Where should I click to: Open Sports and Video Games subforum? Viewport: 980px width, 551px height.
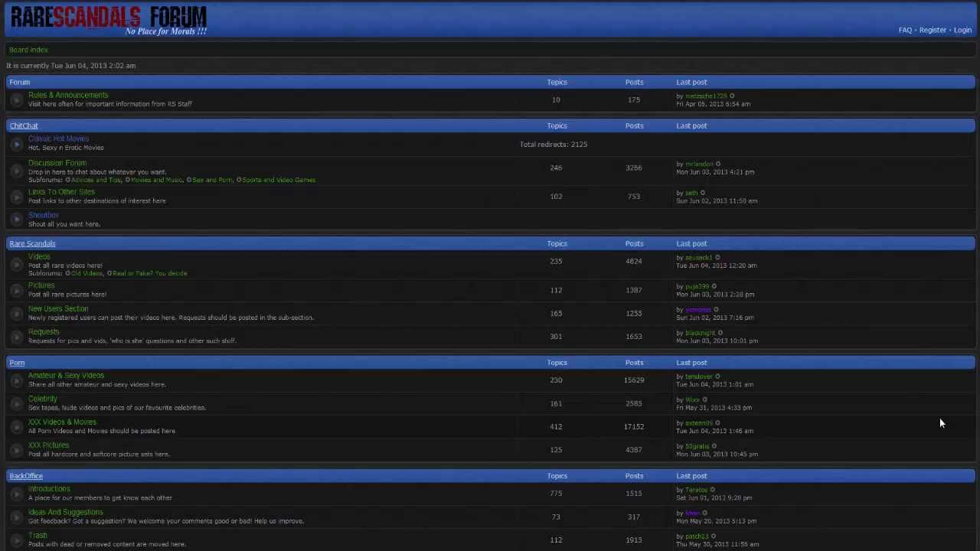[279, 180]
